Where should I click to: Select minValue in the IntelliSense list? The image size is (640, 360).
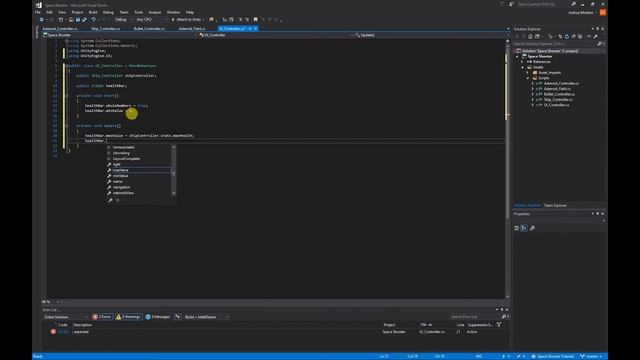pyautogui.click(x=139, y=176)
